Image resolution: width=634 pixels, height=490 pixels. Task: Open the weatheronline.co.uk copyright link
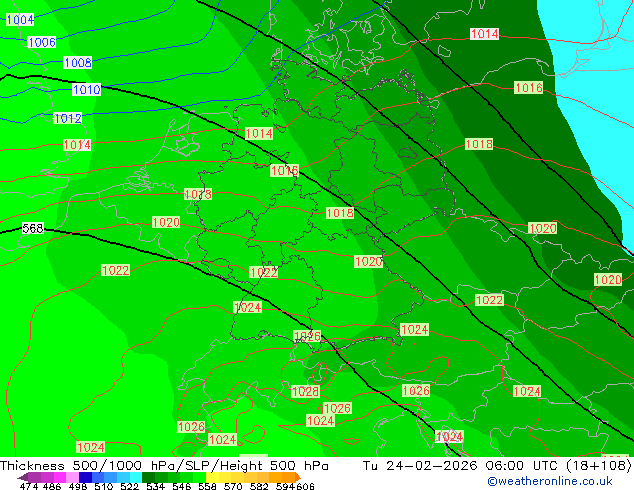(x=550, y=481)
